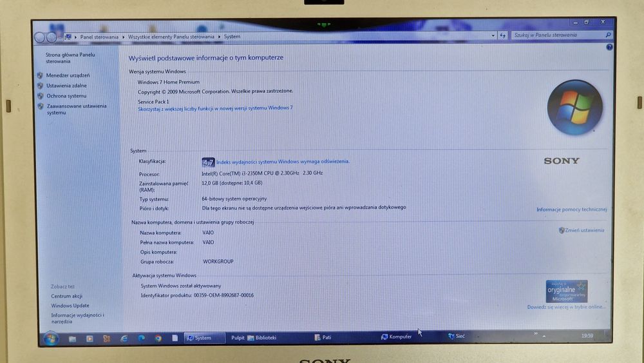The image size is (644, 363).
Task: Open Ochrona systemu link
Action: click(66, 96)
